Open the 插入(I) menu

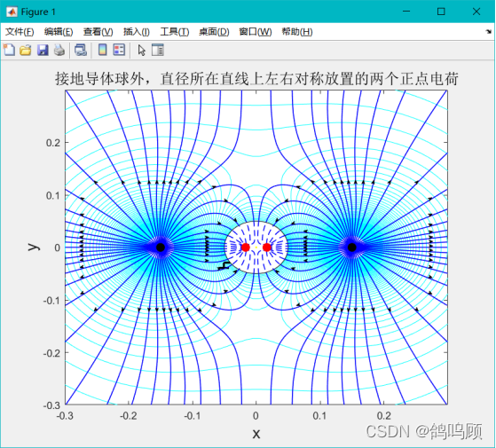[137, 32]
